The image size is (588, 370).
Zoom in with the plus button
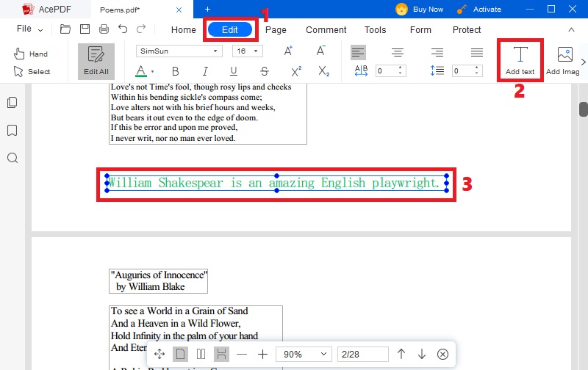tap(263, 355)
